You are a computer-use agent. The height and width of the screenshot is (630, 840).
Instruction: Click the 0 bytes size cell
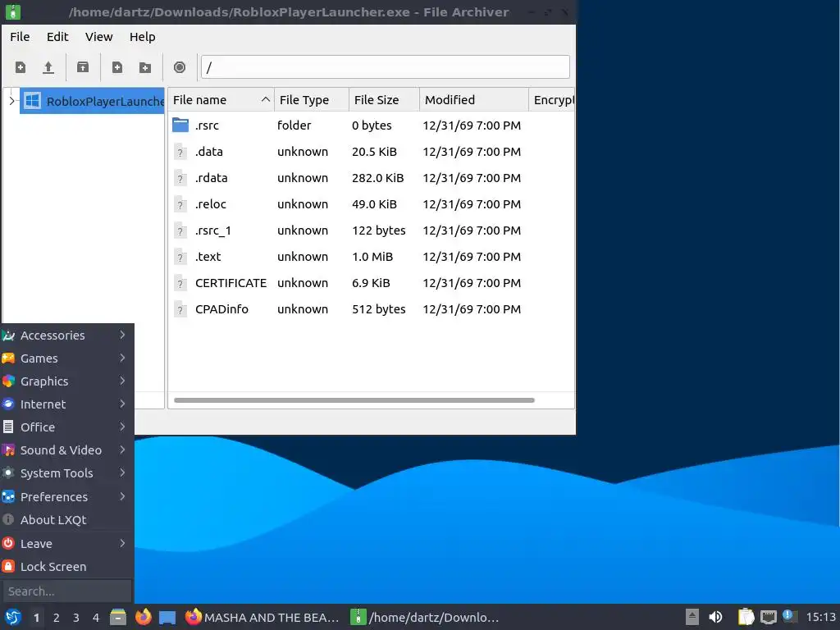[x=372, y=126]
